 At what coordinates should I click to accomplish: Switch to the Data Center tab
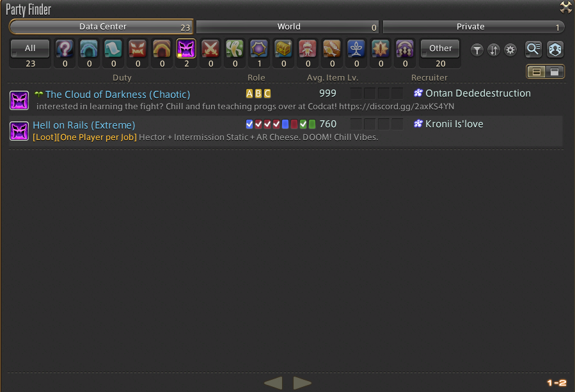[101, 27]
